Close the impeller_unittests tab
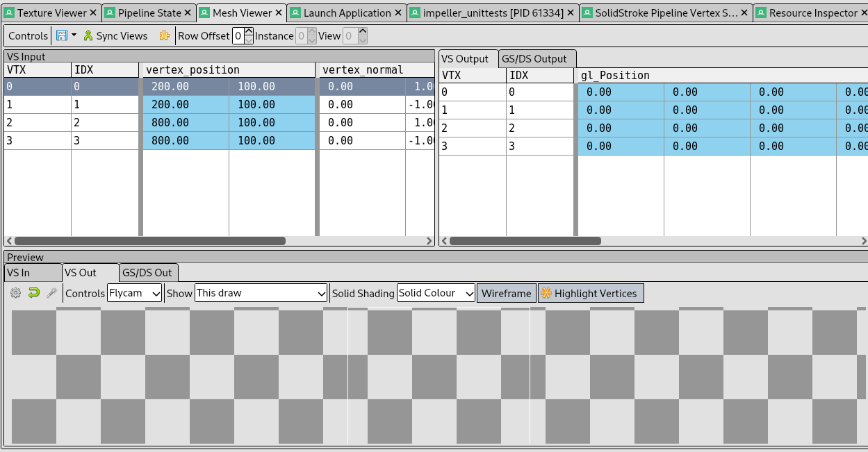This screenshot has width=868, height=452. pos(570,13)
